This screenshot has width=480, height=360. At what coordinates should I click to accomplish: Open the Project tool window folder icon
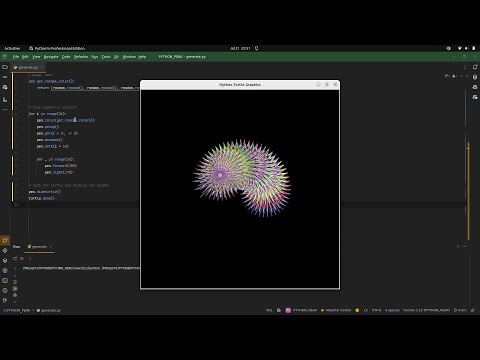5,67
